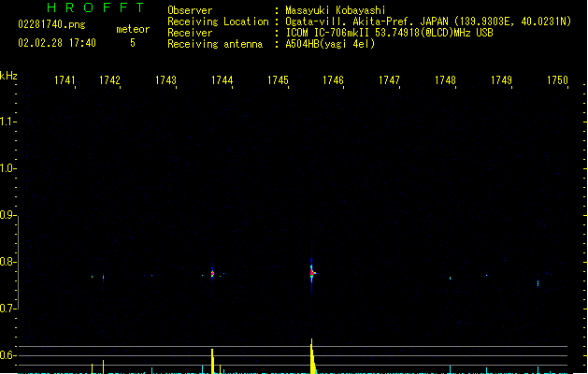This screenshot has height=374, width=588.
Task: Click the 'meteor' count label
Action: (x=133, y=29)
